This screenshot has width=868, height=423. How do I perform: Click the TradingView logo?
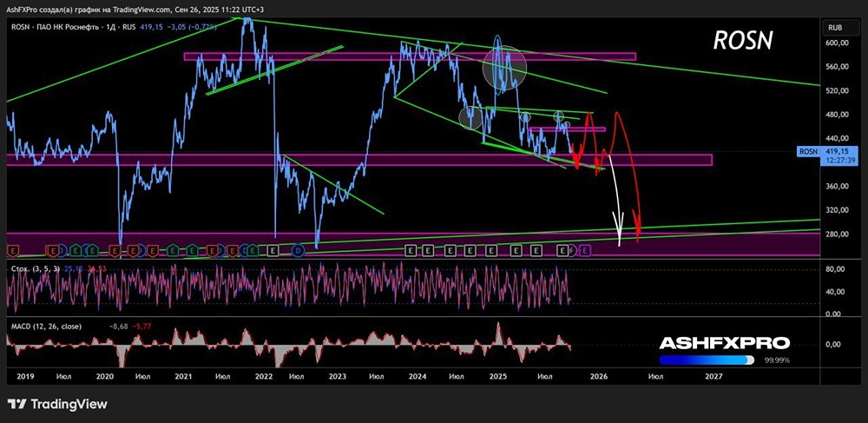tap(57, 404)
